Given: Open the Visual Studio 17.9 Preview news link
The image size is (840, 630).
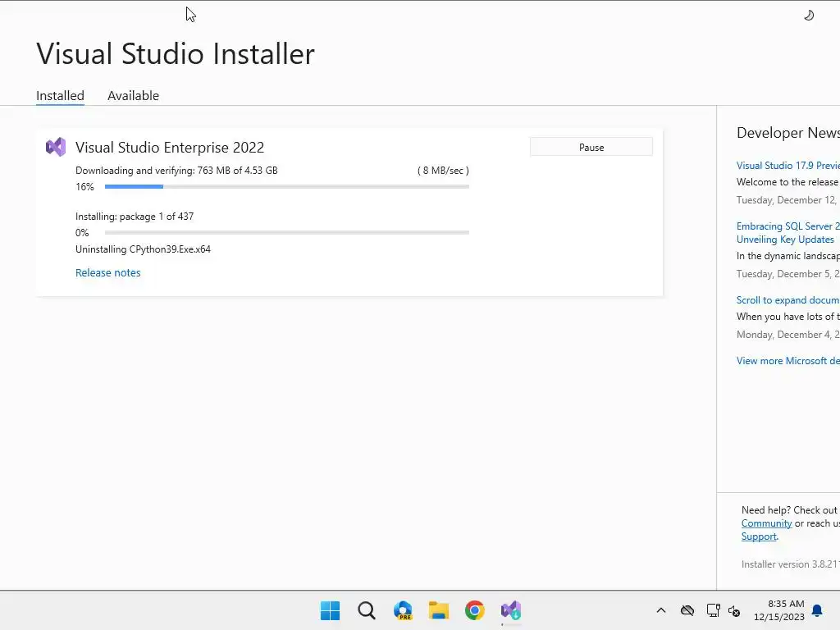Looking at the screenshot, I should tap(788, 166).
